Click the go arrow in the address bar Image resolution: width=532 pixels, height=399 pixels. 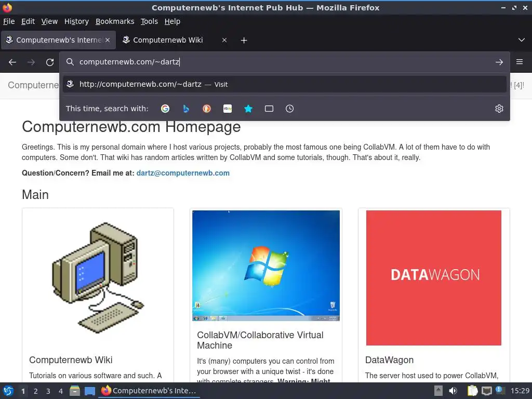click(x=499, y=62)
